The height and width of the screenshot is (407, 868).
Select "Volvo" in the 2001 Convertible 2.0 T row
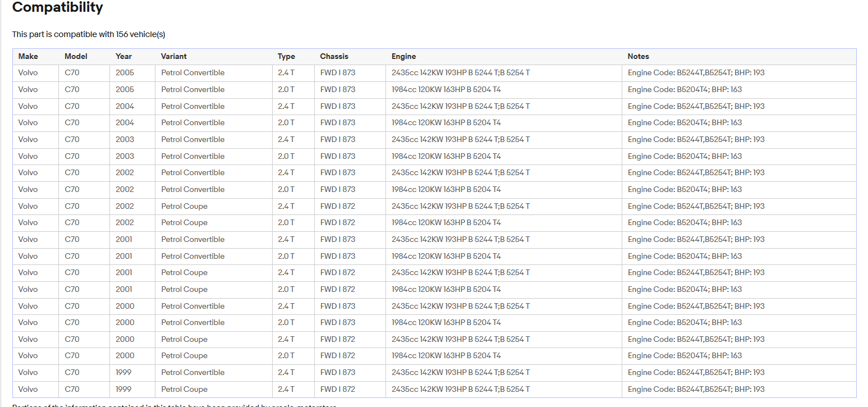pyautogui.click(x=28, y=256)
